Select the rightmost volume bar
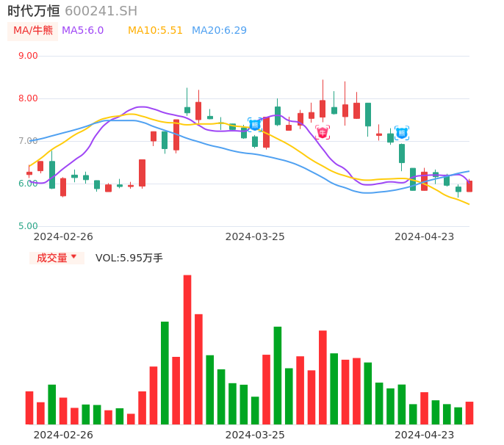This screenshot has height=445, width=504. point(469,413)
